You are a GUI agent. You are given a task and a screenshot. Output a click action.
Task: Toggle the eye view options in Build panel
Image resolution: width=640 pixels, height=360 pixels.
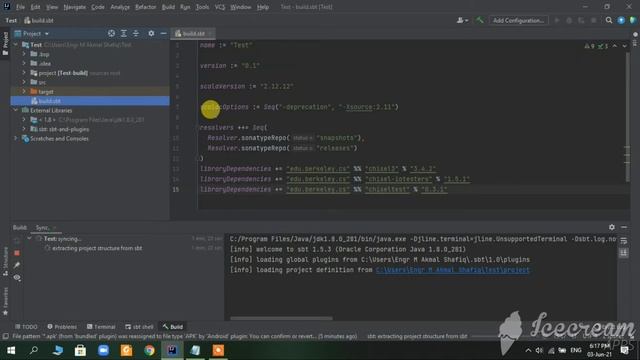point(17,278)
